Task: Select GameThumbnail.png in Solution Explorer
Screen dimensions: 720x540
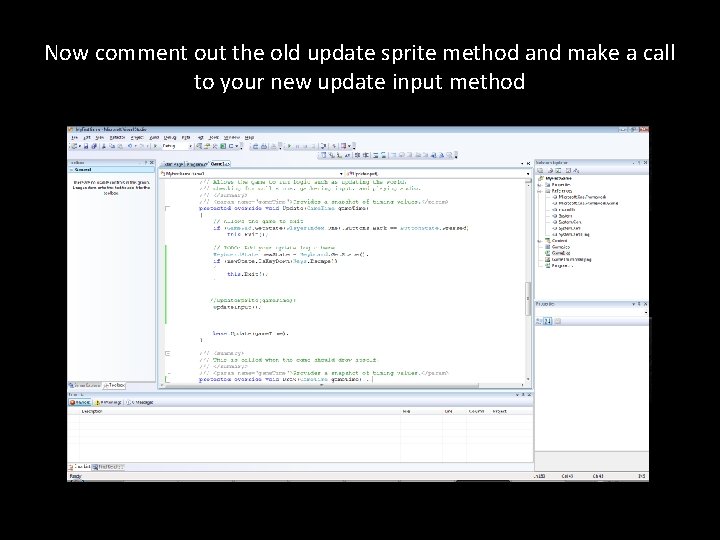Action: 568,259
